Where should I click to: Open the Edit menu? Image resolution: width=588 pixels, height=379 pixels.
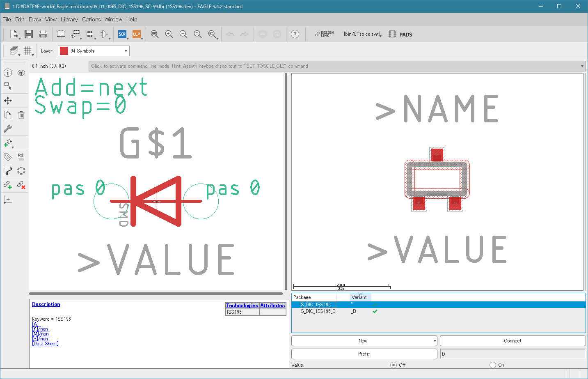[20, 19]
